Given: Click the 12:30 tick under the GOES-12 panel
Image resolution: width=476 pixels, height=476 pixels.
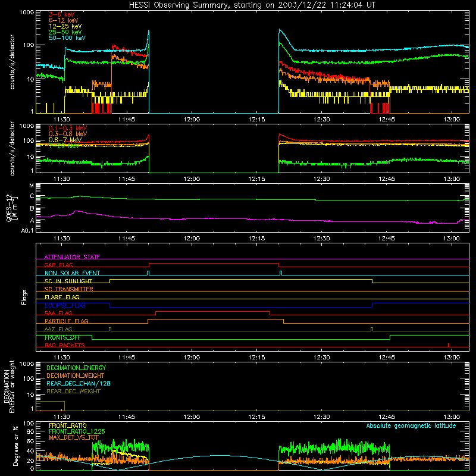Looking at the screenshot, I should tap(321, 239).
